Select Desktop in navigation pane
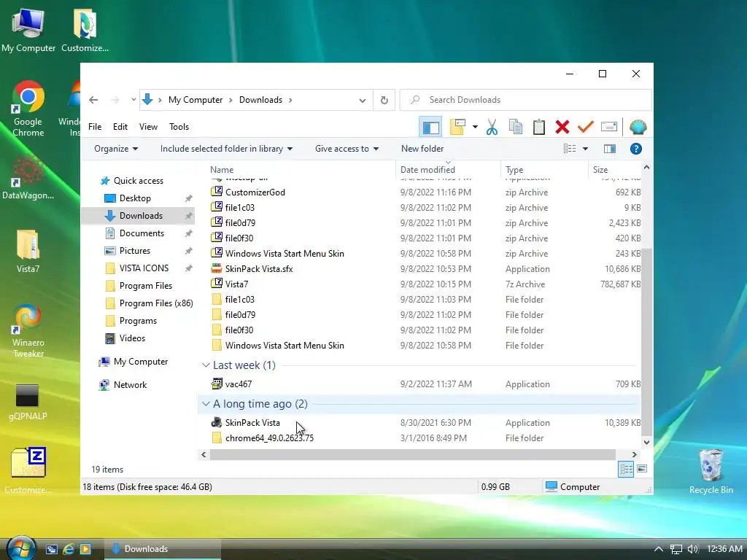Image resolution: width=747 pixels, height=560 pixels. click(x=135, y=198)
